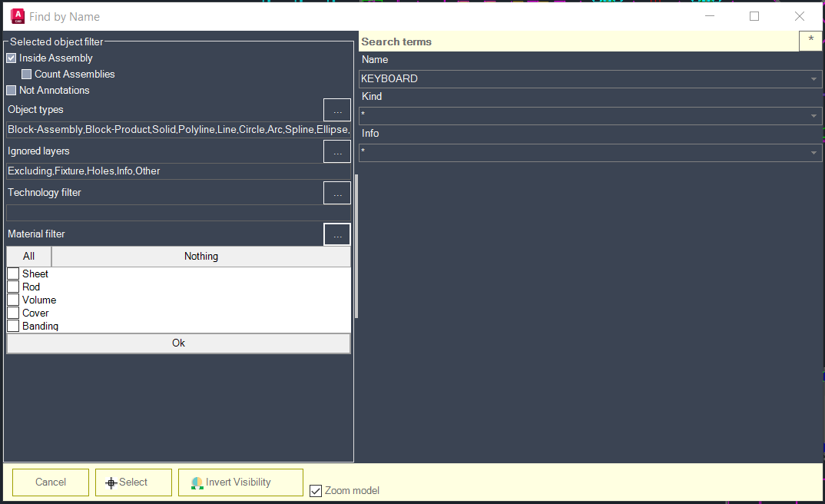Click the Object types text field
The width and height of the screenshot is (825, 504).
178,129
